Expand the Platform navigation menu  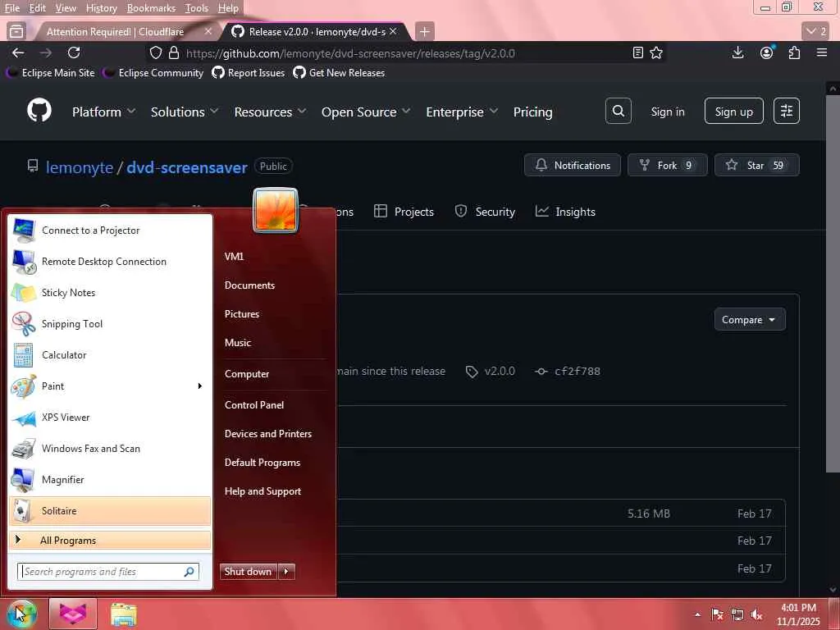(104, 112)
